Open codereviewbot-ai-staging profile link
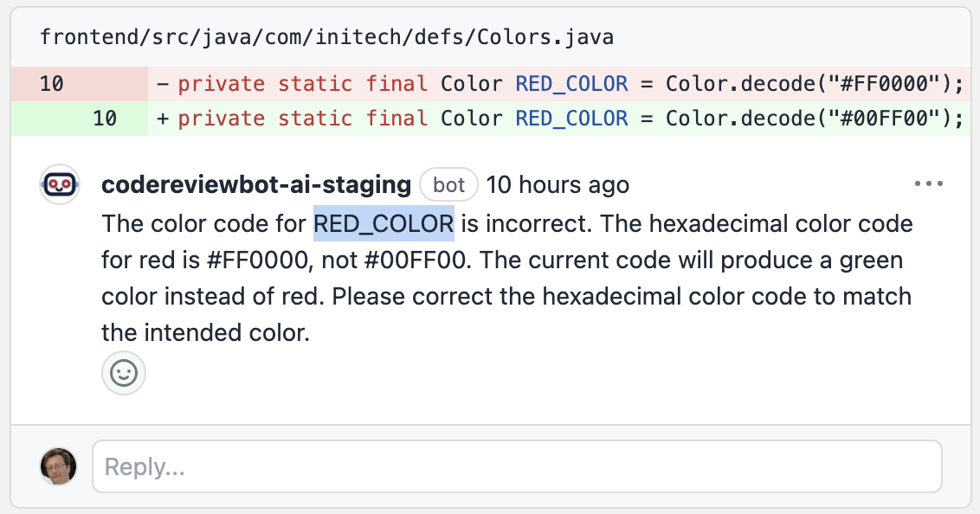The image size is (980, 514). tap(255, 184)
